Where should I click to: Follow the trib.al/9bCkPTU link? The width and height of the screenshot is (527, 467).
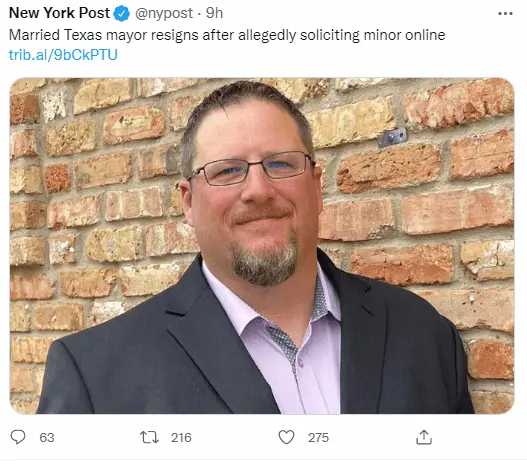(63, 54)
